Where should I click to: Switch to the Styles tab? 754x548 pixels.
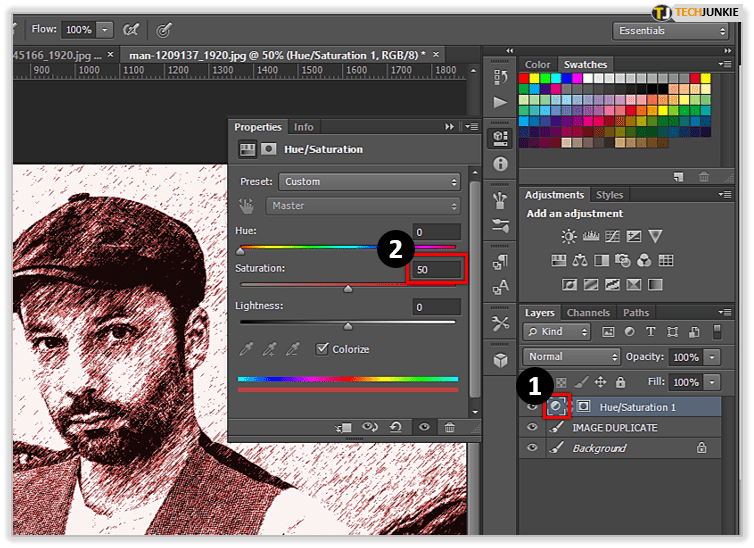[609, 195]
